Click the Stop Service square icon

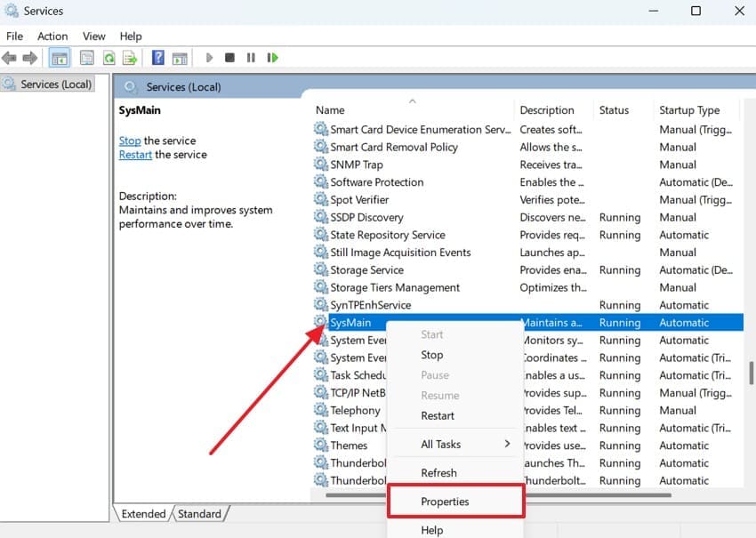(x=230, y=58)
